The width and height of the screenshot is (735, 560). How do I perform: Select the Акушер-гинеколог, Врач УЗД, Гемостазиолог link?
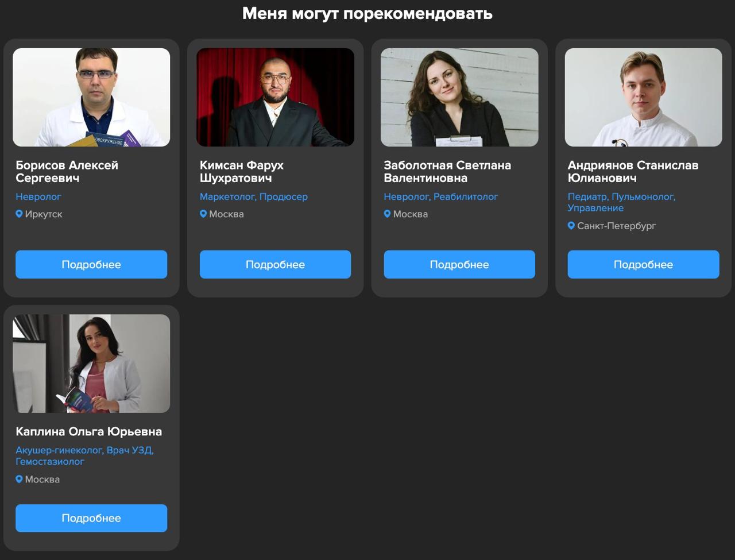(x=84, y=455)
